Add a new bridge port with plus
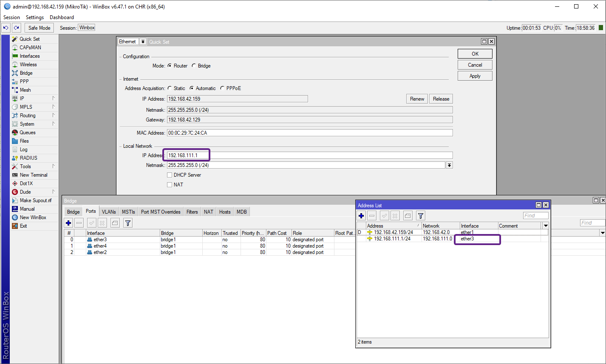 [68, 223]
